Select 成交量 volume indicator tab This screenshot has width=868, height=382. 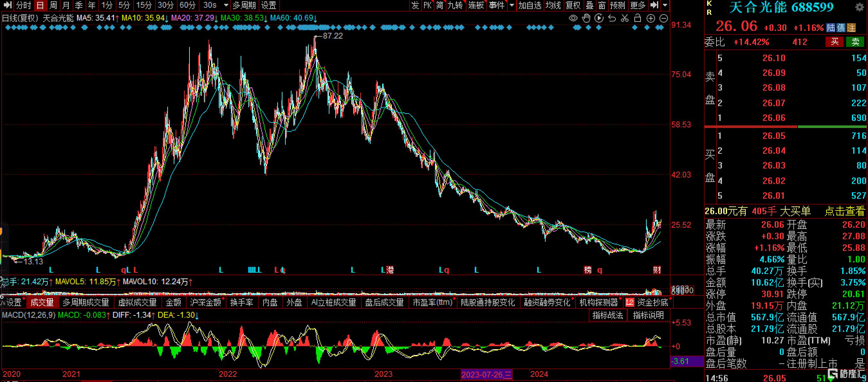[x=42, y=303]
